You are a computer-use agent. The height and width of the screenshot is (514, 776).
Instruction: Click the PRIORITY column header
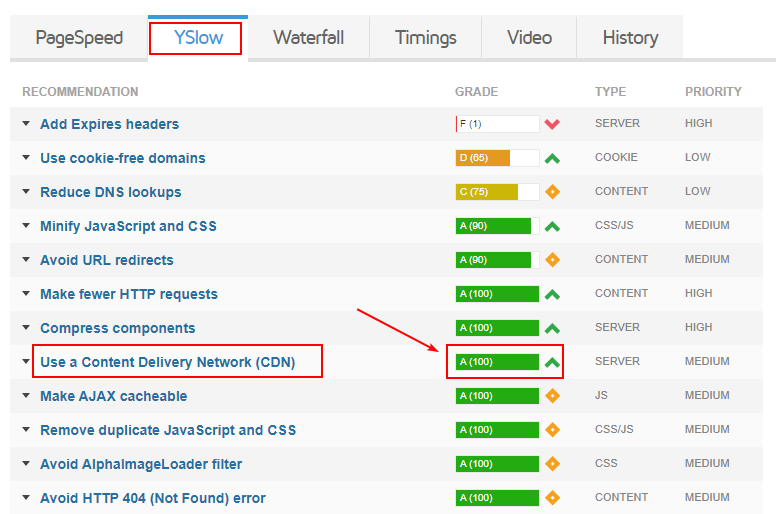click(x=713, y=92)
